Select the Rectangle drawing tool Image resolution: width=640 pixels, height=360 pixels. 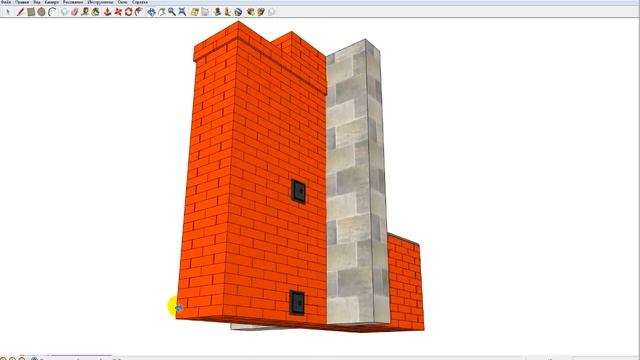tap(31, 12)
